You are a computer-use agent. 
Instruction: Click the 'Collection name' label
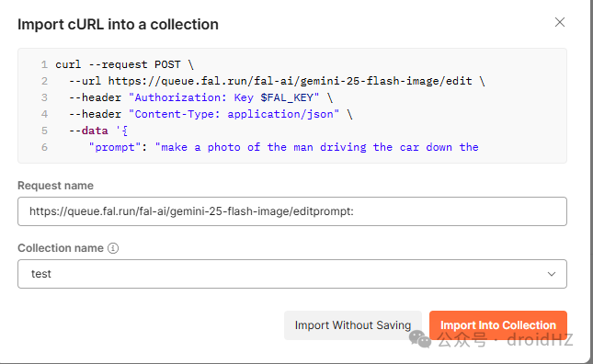pos(61,248)
